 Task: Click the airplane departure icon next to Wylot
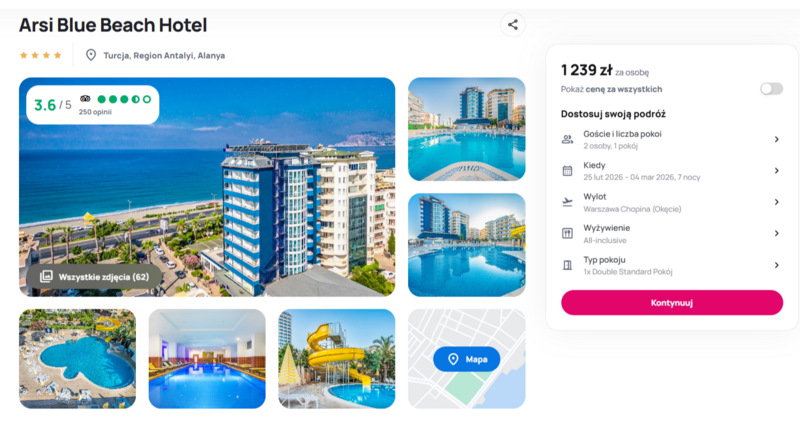567,202
